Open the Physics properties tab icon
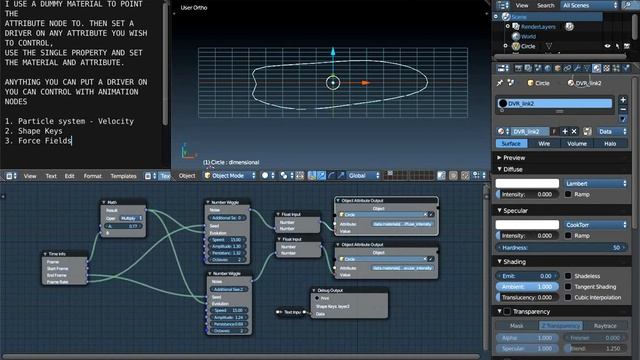Screen dimensions: 640x360 626,68
